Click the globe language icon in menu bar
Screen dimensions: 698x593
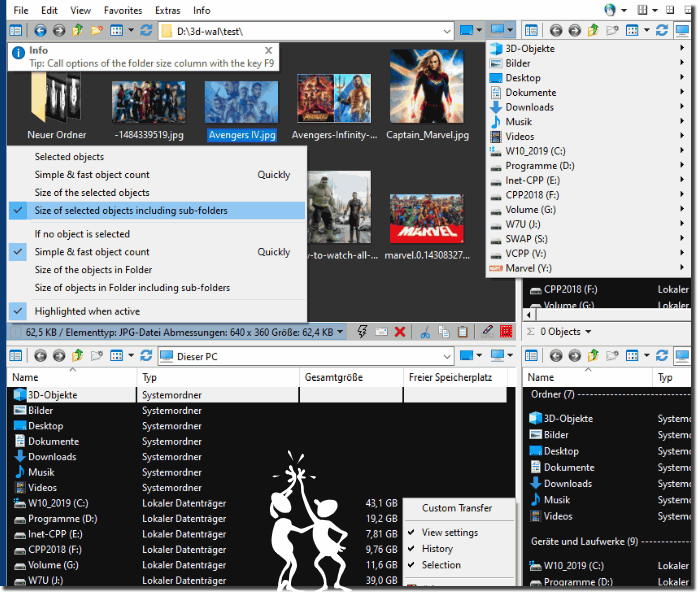(610, 10)
